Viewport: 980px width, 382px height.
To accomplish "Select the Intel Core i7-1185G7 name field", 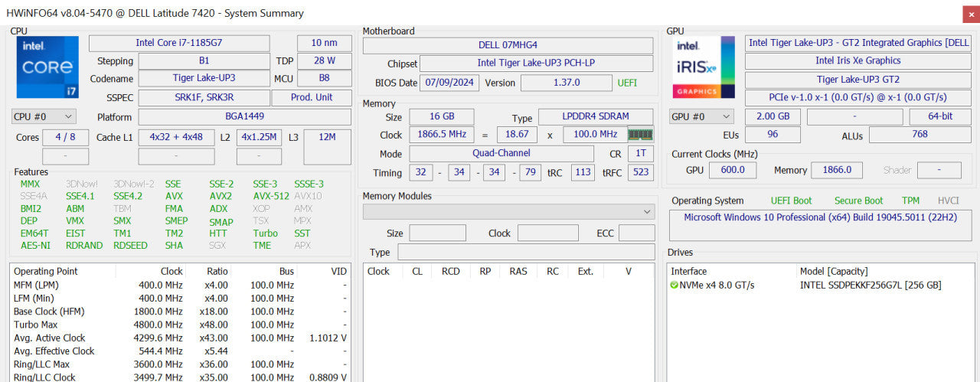I will pos(179,43).
